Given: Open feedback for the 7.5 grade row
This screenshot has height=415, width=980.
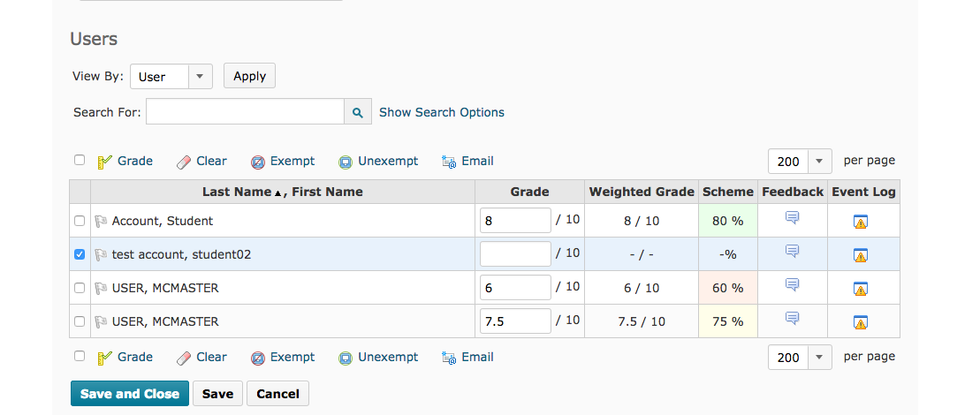Looking at the screenshot, I should point(792,319).
